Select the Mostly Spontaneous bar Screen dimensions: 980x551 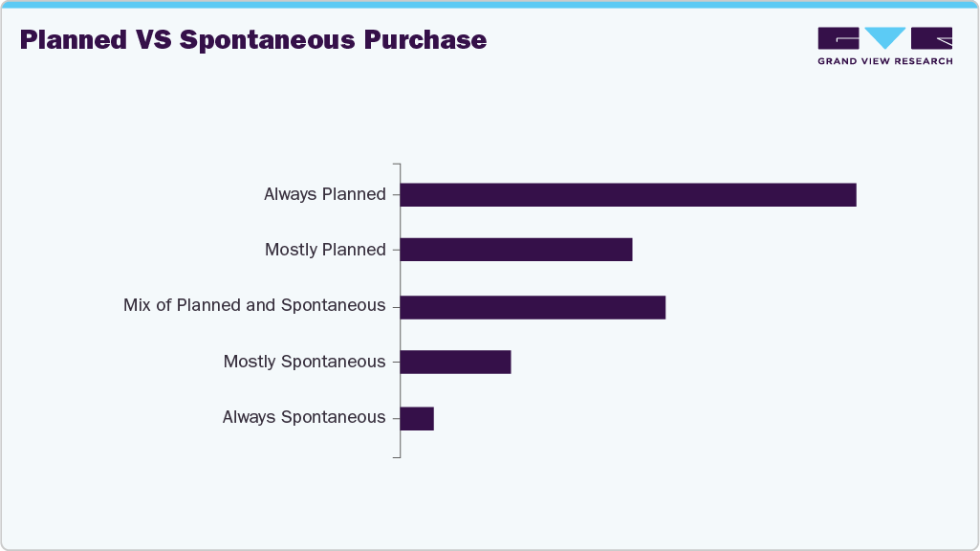tap(456, 362)
